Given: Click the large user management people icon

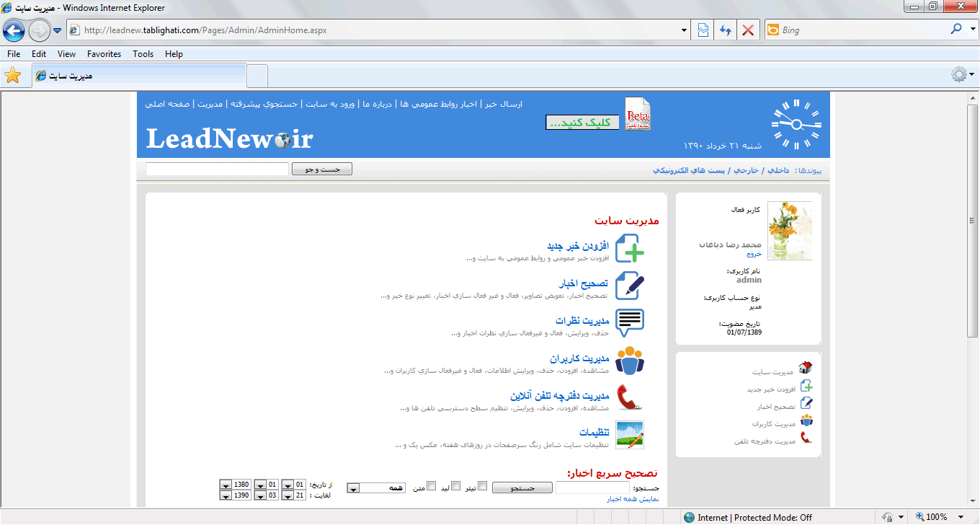Looking at the screenshot, I should pyautogui.click(x=630, y=361).
